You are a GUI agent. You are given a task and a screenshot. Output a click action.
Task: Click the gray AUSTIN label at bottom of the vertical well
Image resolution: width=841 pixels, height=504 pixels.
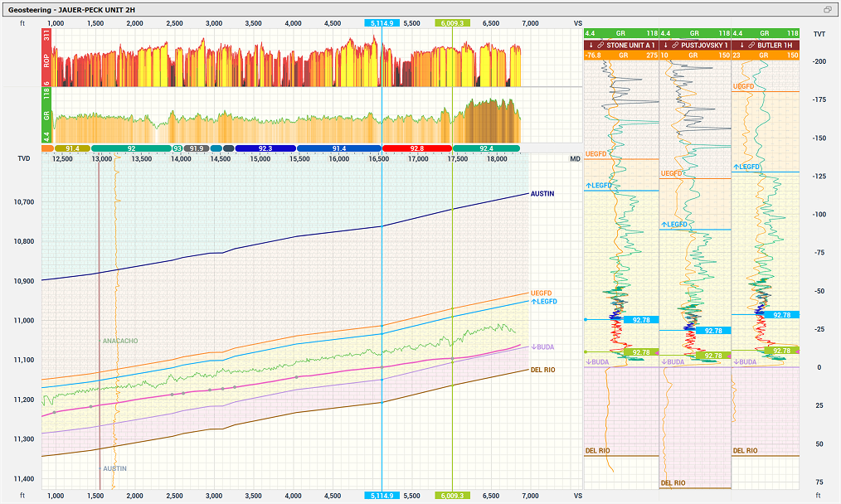pos(114,468)
